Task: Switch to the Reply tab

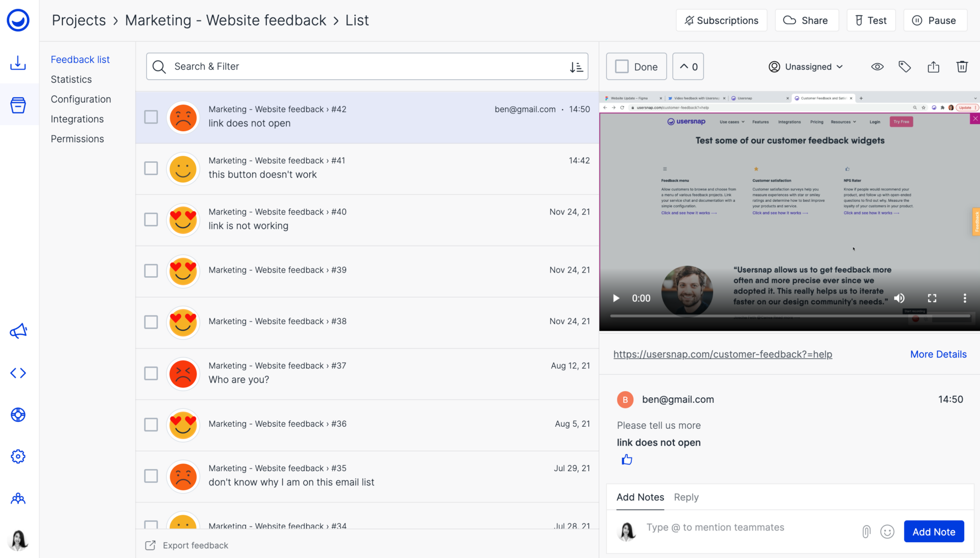Action: click(x=686, y=497)
